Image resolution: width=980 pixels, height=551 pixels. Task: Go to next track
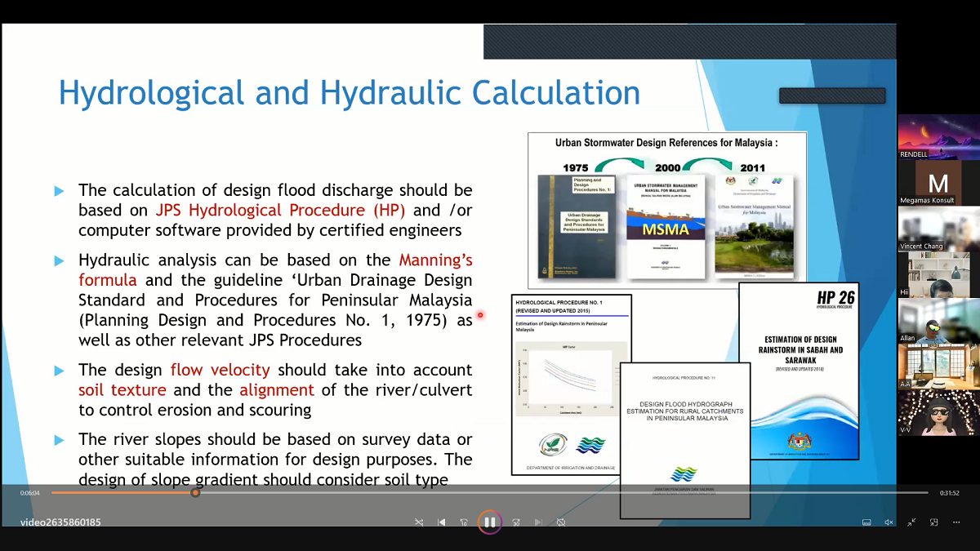tap(538, 522)
